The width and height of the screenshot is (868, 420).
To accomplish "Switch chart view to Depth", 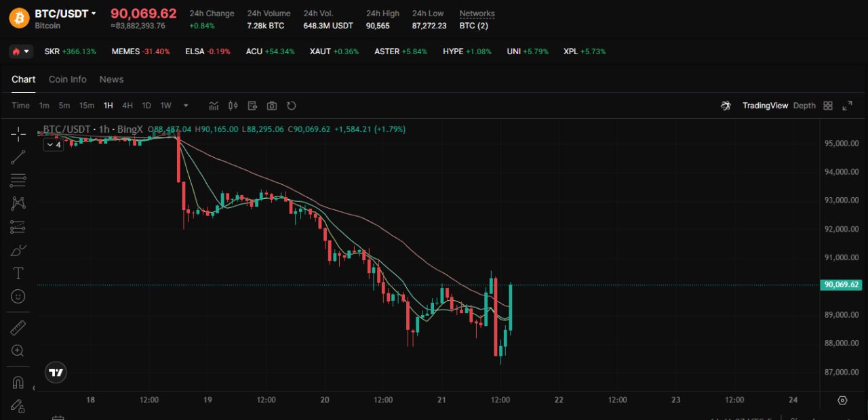I will 804,106.
